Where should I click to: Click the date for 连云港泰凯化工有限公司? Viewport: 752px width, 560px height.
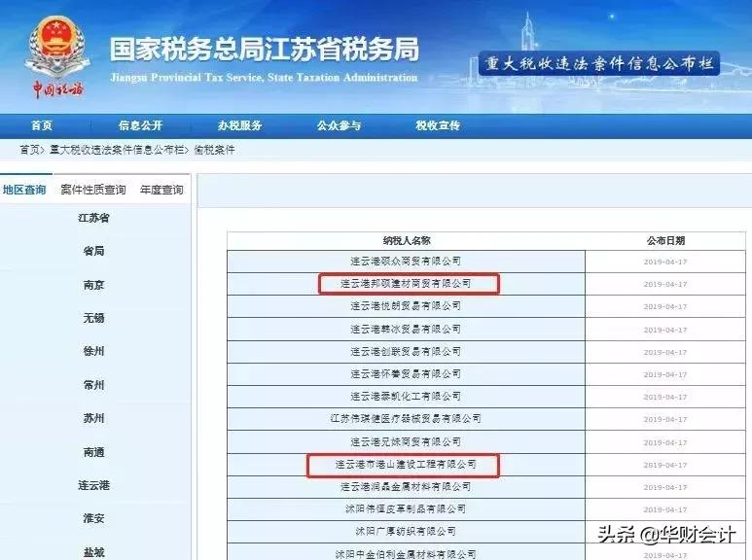point(665,397)
